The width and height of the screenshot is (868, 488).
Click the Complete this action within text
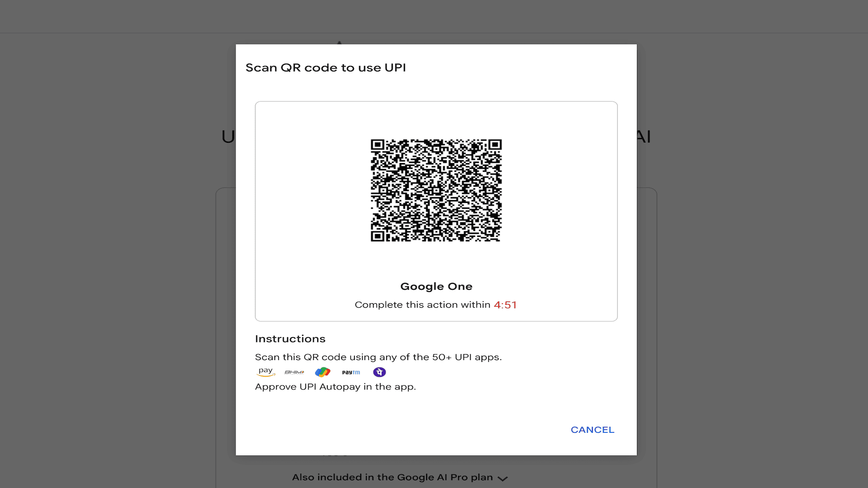click(422, 305)
